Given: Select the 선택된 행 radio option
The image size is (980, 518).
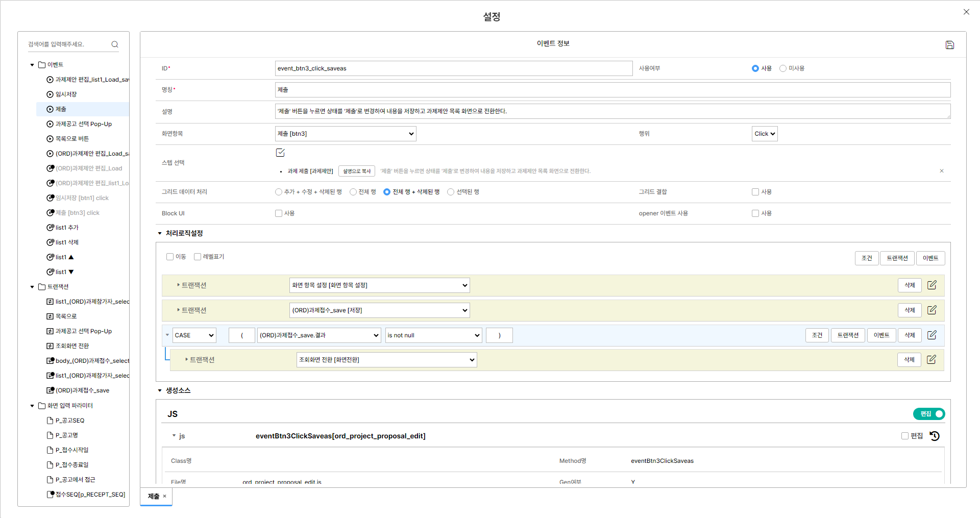Looking at the screenshot, I should point(451,192).
